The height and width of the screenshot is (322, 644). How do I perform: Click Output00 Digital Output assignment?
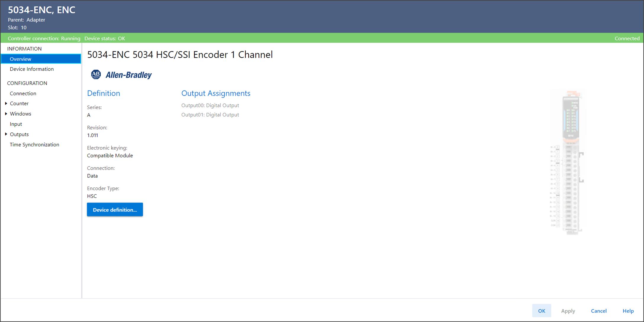tap(210, 106)
